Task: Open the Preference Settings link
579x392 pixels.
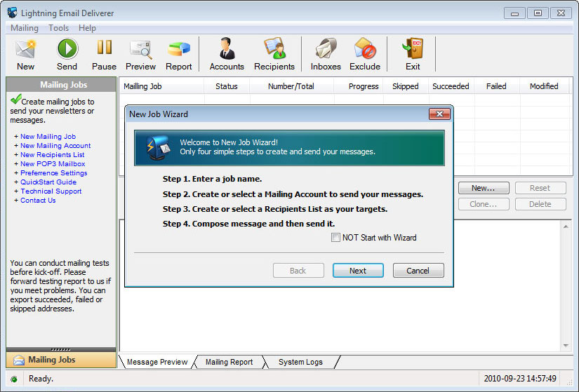Action: pyautogui.click(x=54, y=173)
